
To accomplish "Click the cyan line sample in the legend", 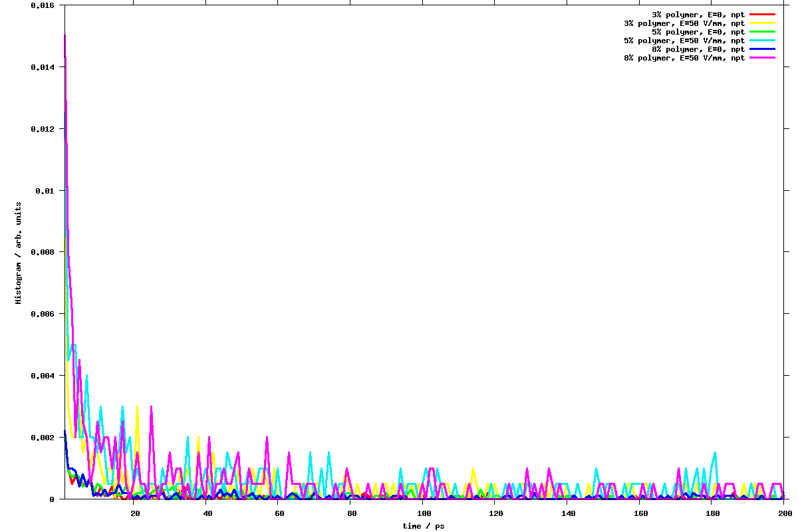I will [763, 41].
